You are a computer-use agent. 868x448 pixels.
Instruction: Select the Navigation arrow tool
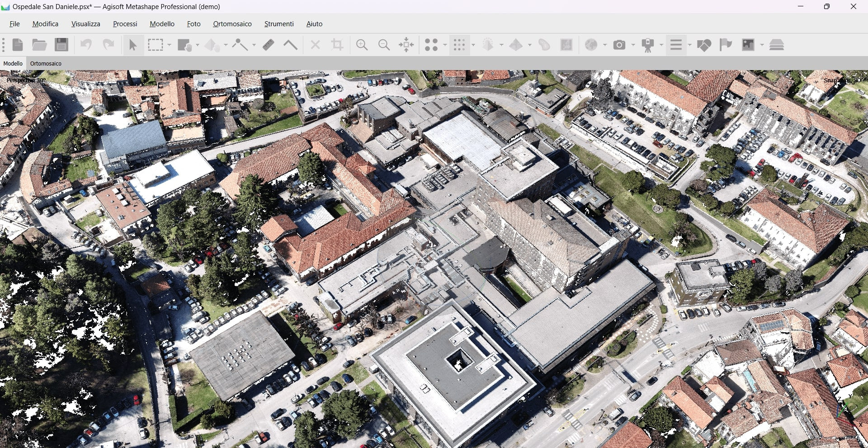pyautogui.click(x=132, y=45)
